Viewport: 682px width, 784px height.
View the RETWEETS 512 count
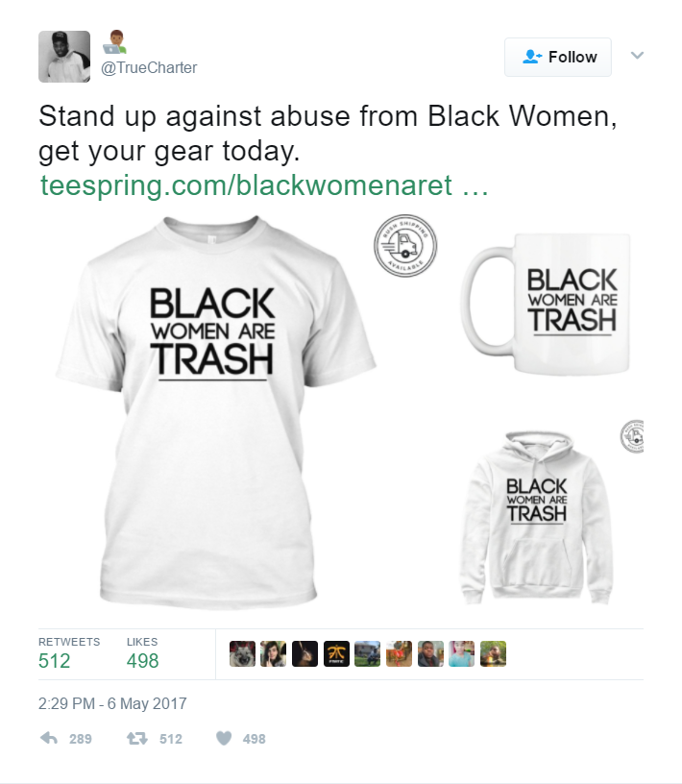point(69,654)
